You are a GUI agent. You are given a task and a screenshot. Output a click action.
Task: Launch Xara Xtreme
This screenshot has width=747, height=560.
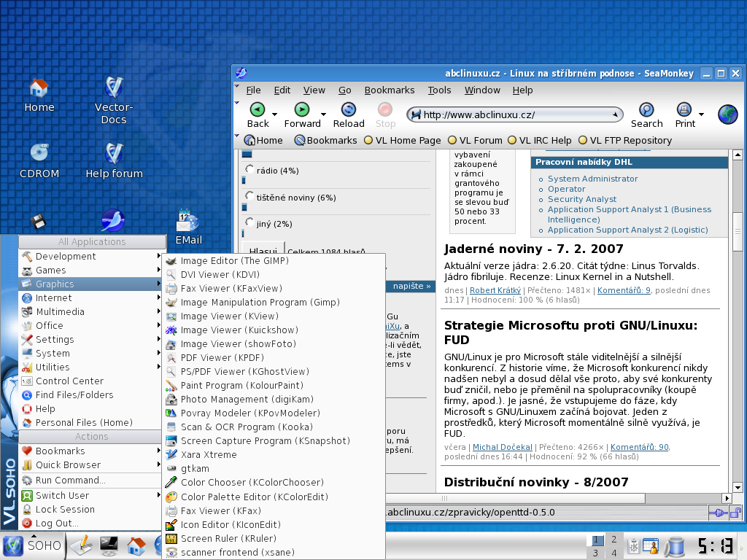[274, 455]
